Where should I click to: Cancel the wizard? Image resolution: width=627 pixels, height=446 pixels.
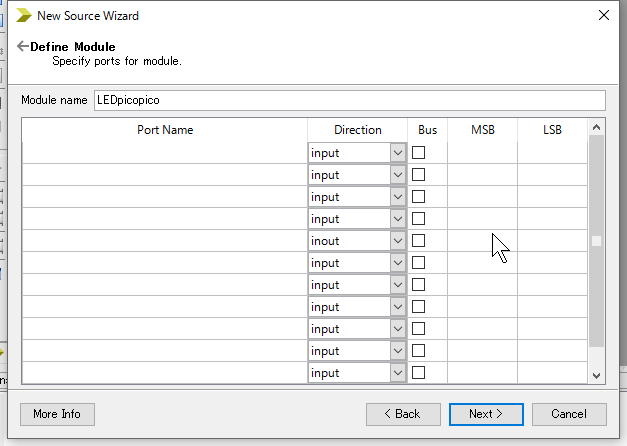[x=569, y=414]
